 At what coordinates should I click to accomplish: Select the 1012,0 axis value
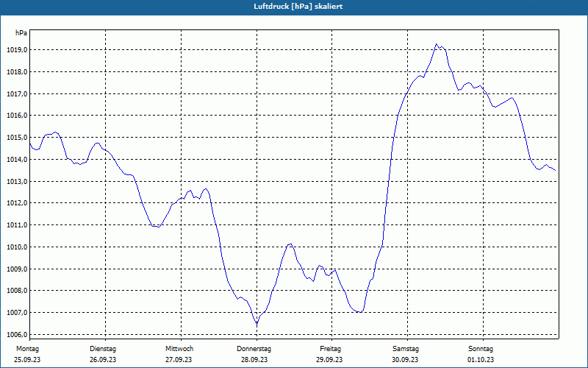17,203
